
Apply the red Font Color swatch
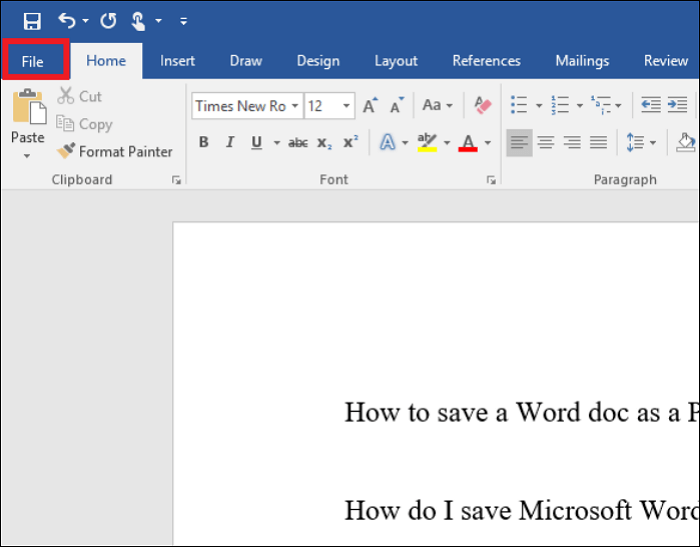coord(467,143)
